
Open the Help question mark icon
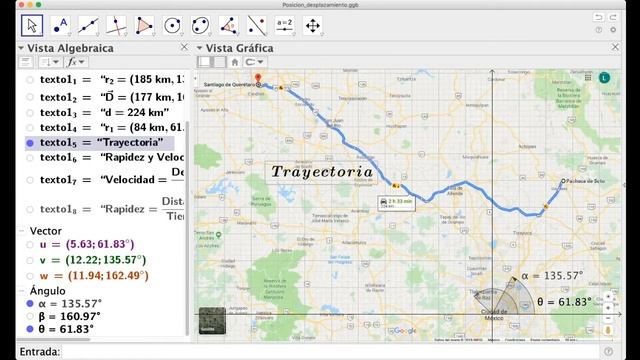(x=599, y=30)
